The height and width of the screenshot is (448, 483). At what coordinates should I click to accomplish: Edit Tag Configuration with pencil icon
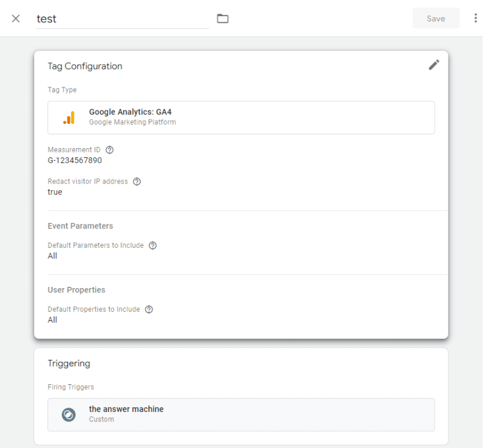click(x=434, y=65)
